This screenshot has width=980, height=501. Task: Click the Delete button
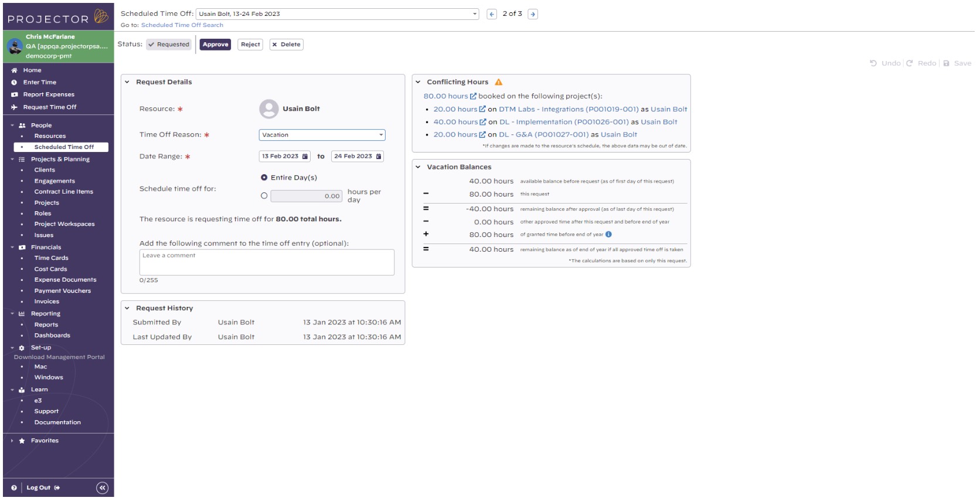tap(287, 45)
